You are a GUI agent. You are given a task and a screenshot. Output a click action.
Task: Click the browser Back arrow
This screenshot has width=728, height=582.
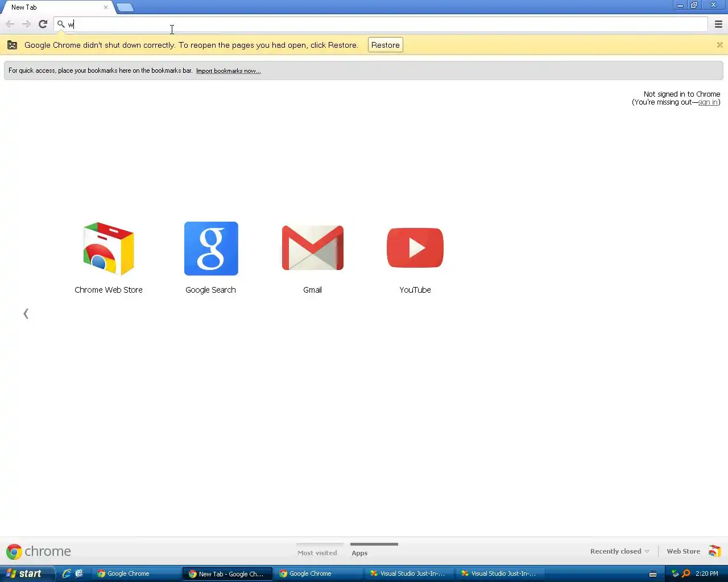click(10, 24)
